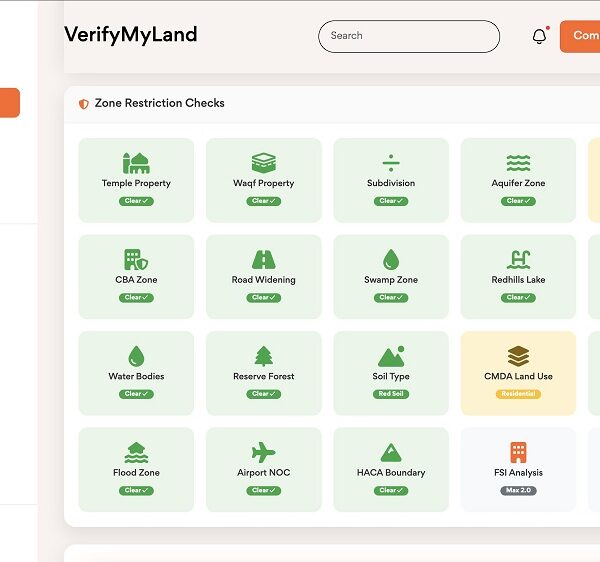
Task: Click the 'Flood Zone' label
Action: [136, 472]
